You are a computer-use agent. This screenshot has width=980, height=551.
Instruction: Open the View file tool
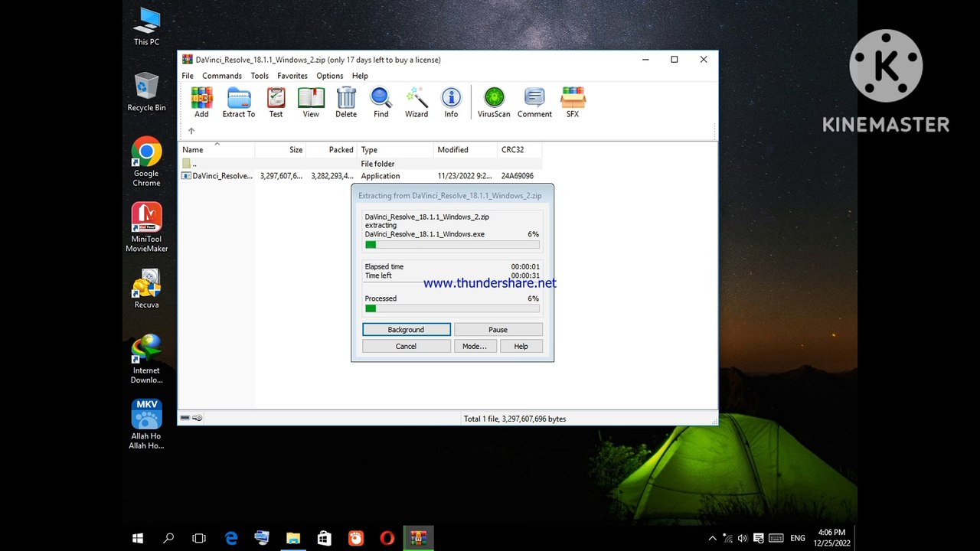coord(311,103)
